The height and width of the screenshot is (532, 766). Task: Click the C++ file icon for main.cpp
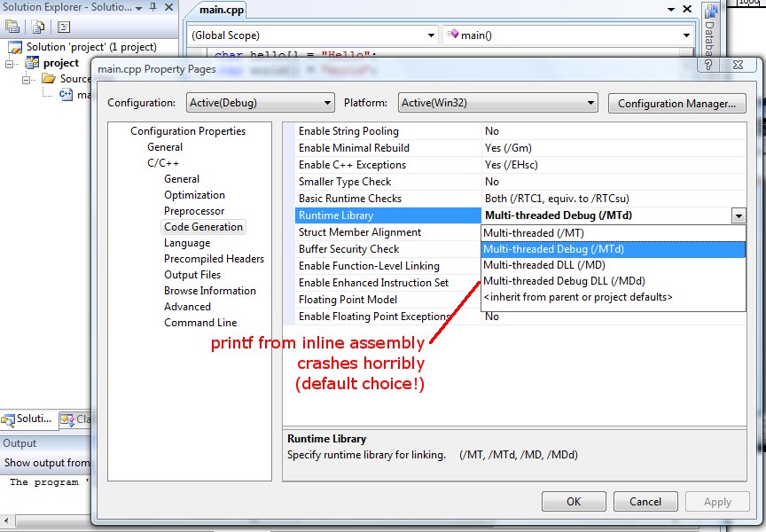[66, 94]
